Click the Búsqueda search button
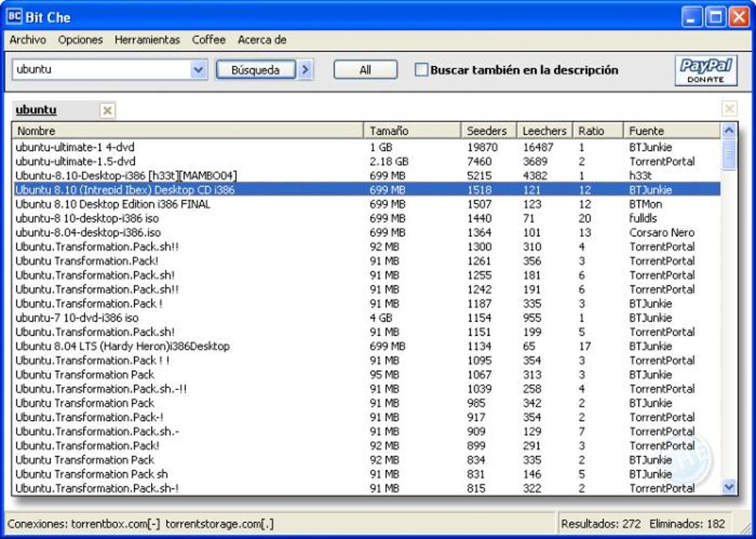 [x=256, y=70]
